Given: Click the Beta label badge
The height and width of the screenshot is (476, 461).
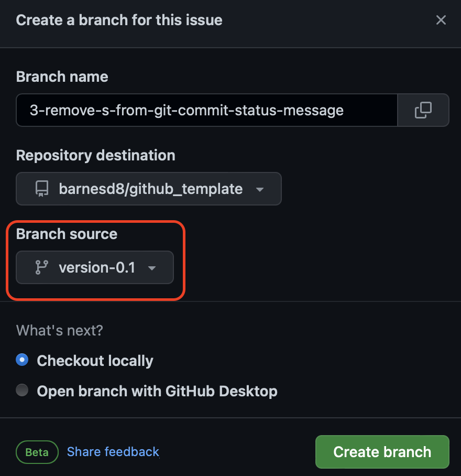Looking at the screenshot, I should coord(37,452).
